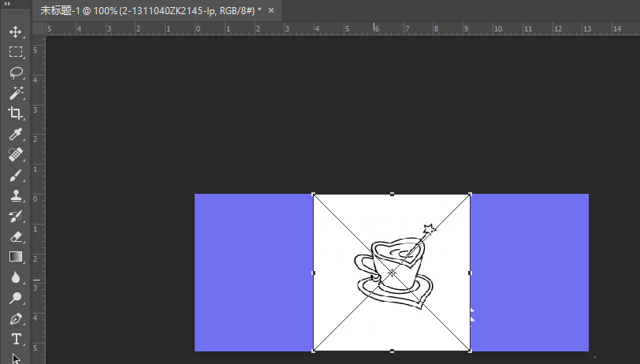
Task: Select the Blur tool
Action: pos(16,277)
